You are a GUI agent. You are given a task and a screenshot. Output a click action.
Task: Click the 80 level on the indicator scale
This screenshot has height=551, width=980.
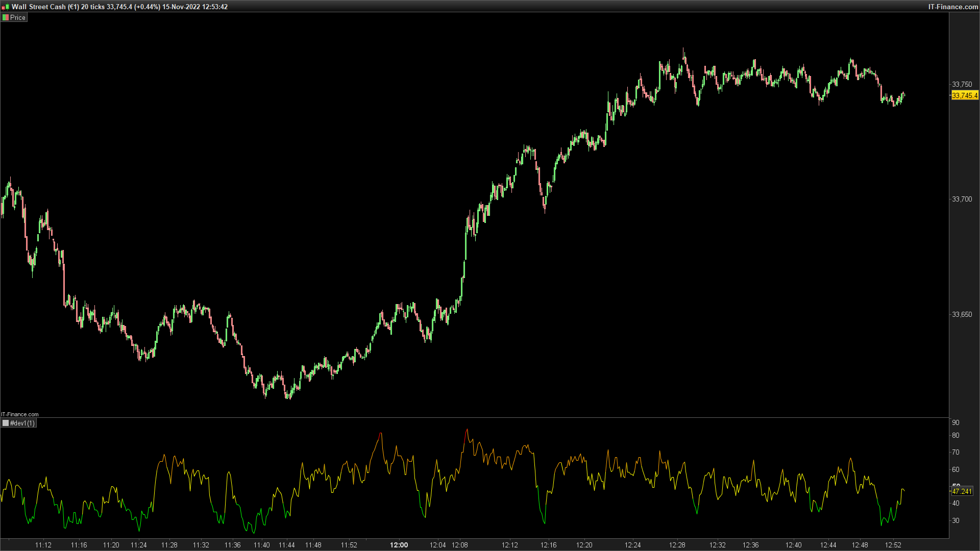click(x=955, y=435)
